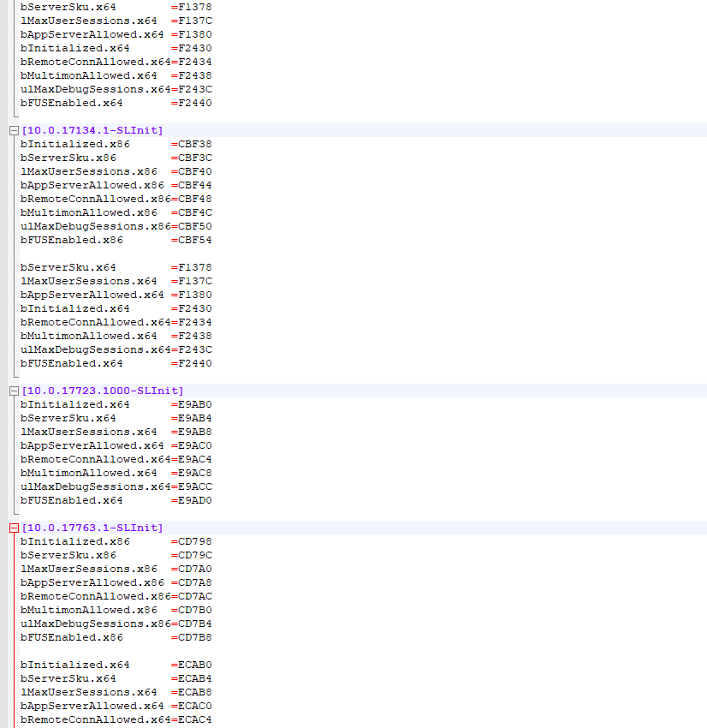Click the bServerSku.x64 =ECAB4 line
The height and width of the screenshot is (728, 707).
(116, 679)
